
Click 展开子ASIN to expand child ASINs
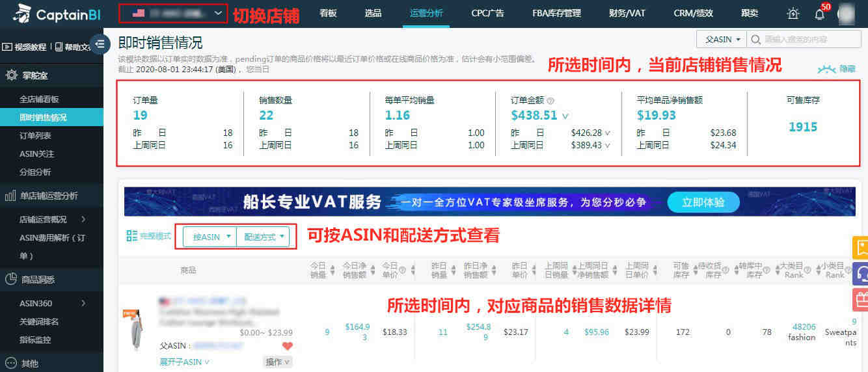tap(185, 362)
